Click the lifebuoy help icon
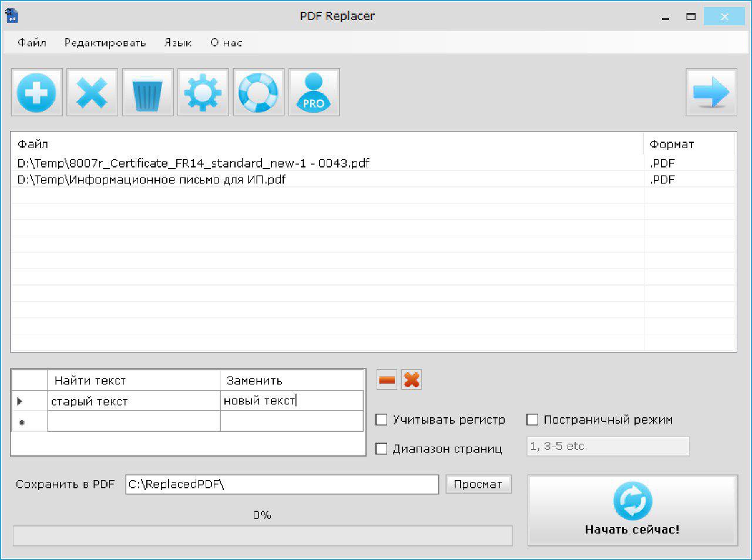Viewport: 752px width, 560px height. tap(258, 92)
